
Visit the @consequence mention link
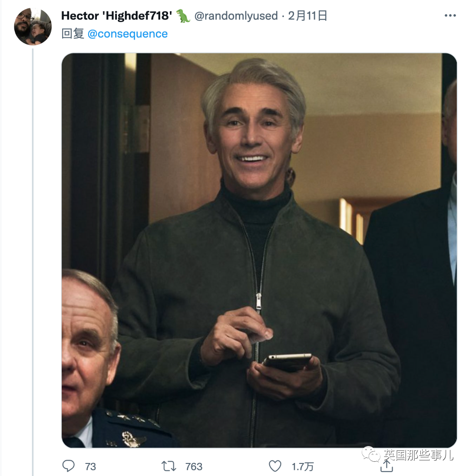[x=128, y=34]
